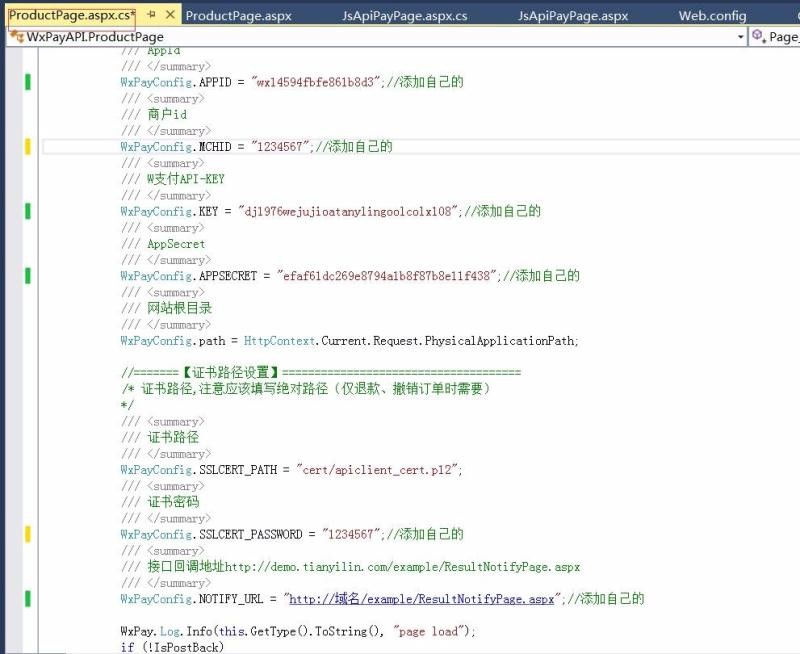Viewport: 800px width, 654px height.
Task: Close the ProductPage.aspx.cs tab
Action: click(x=170, y=15)
